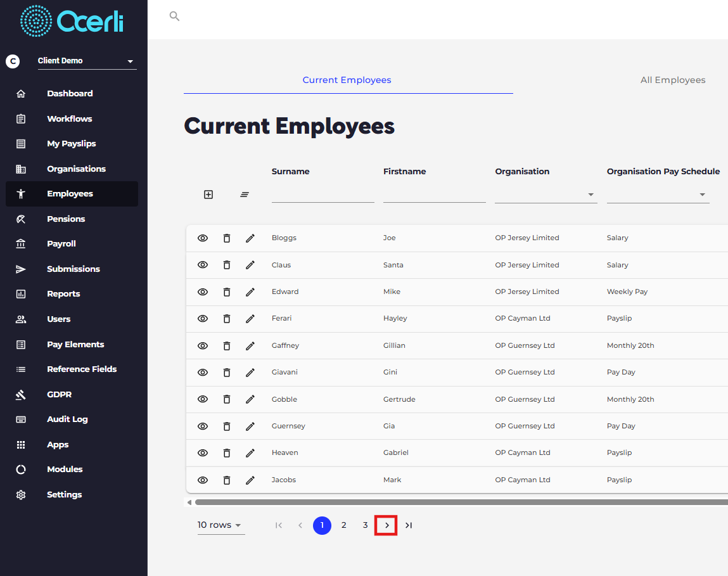Delete the Gobble employee row
728x576 pixels.
227,399
